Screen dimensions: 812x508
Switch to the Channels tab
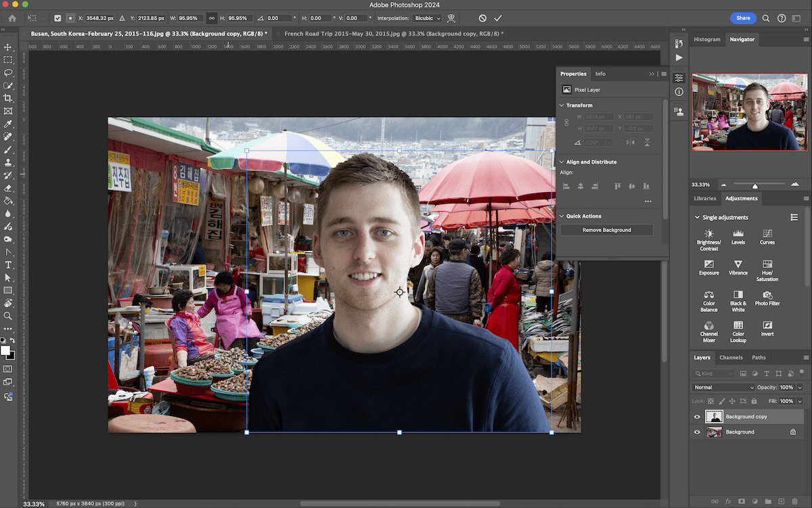(731, 357)
